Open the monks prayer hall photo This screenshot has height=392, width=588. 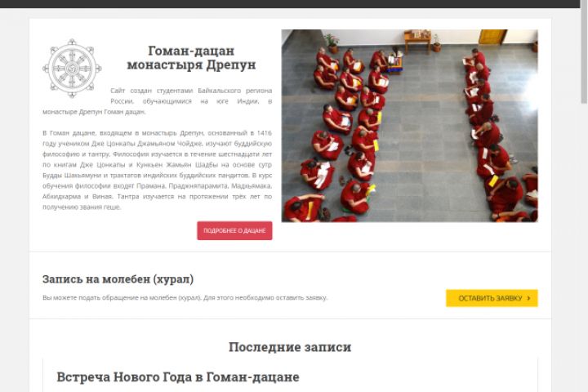pyautogui.click(x=409, y=126)
